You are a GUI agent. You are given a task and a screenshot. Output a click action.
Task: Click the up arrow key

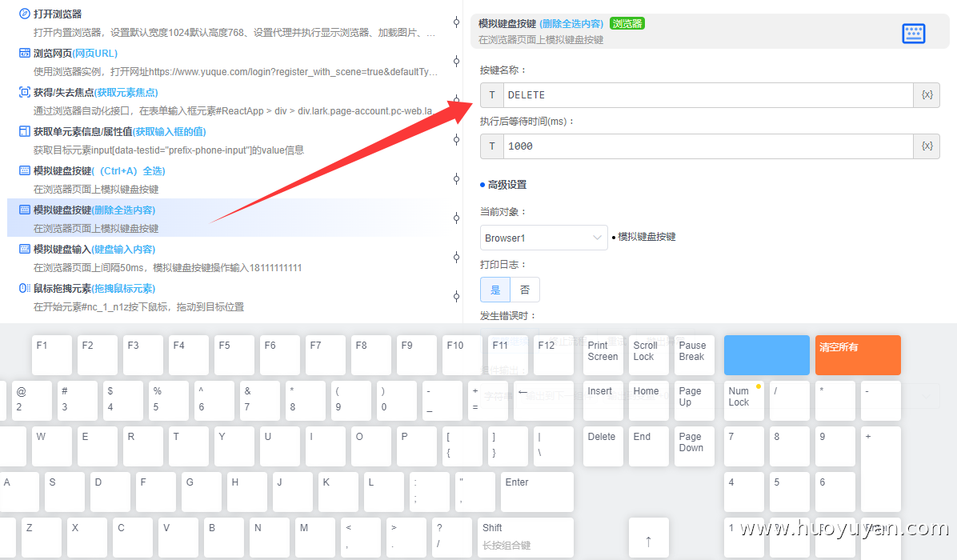(x=649, y=538)
